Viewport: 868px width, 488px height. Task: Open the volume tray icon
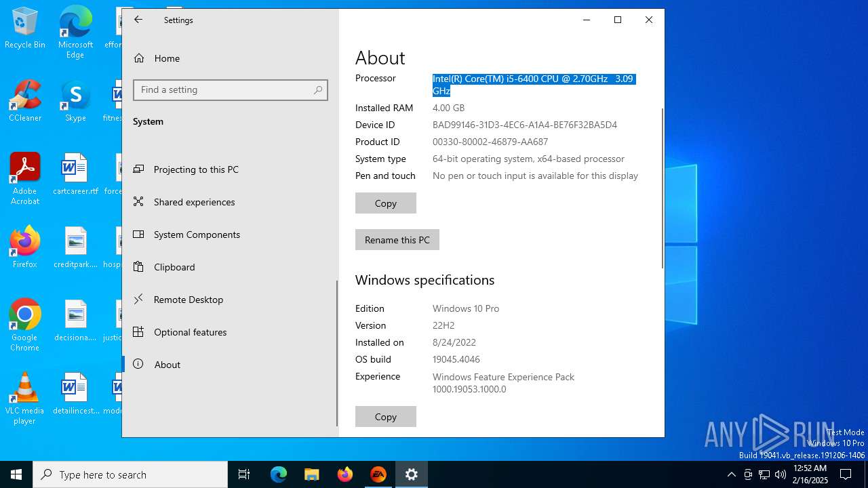[781, 474]
